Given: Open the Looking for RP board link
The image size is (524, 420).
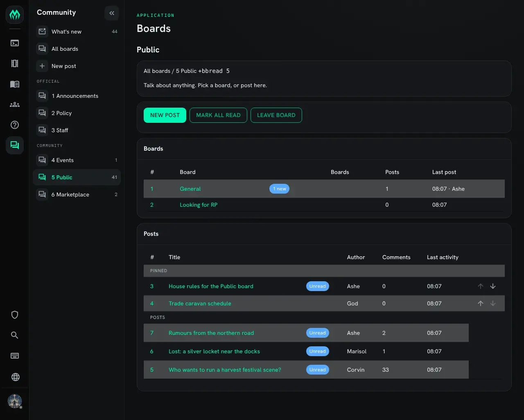Looking at the screenshot, I should point(199,205).
